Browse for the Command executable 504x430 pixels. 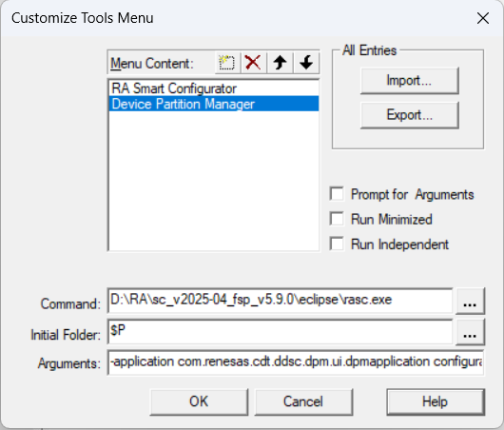470,301
